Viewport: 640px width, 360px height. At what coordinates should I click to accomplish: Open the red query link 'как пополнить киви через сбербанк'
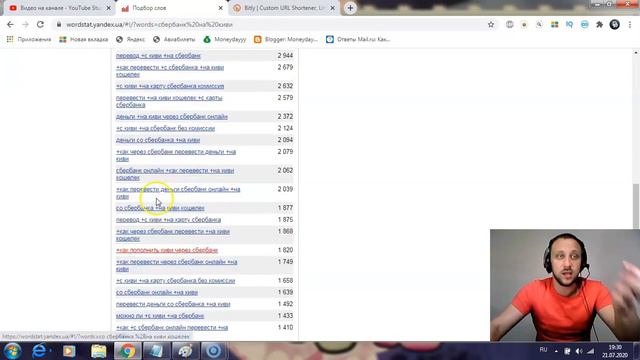click(167, 250)
